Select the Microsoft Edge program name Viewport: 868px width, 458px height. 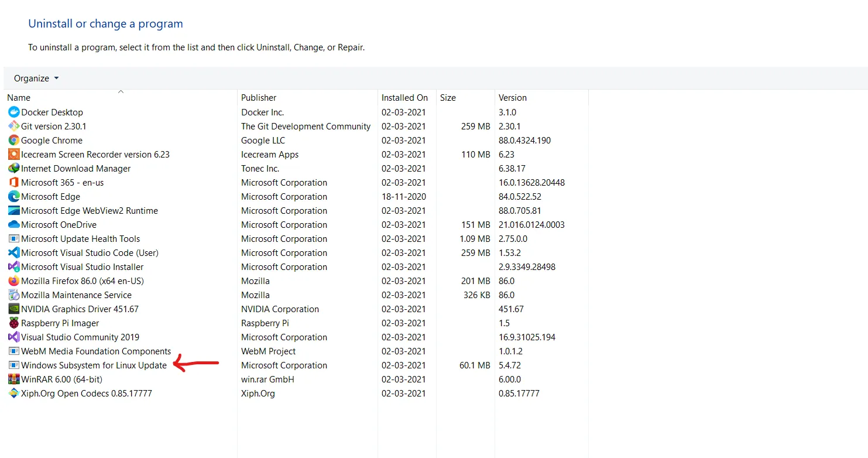[51, 196]
